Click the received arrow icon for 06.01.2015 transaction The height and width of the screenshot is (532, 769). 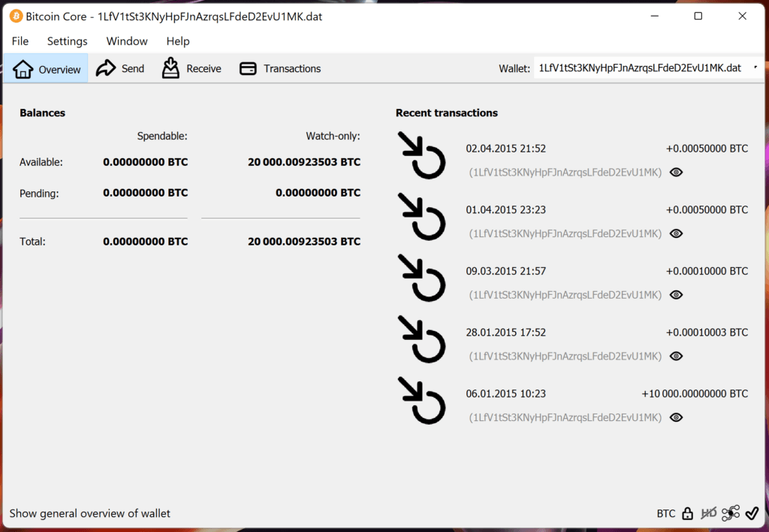tap(423, 401)
